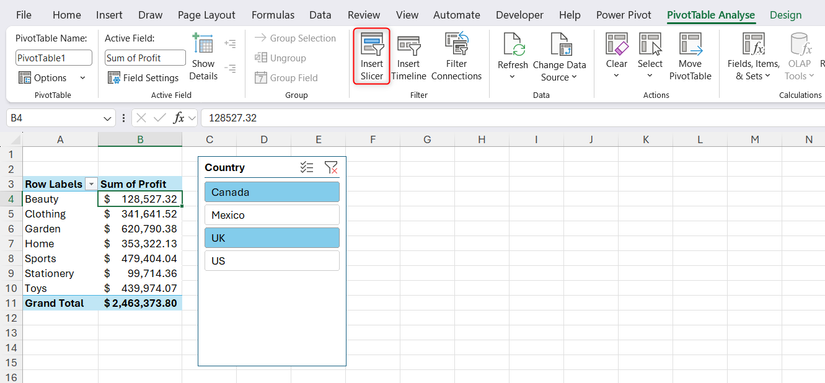Click the Select icon in Actions

pos(650,44)
